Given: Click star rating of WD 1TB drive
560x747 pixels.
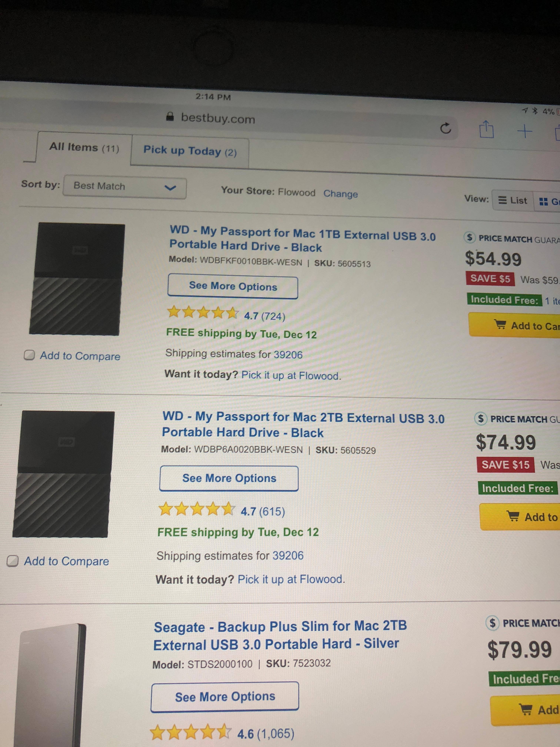Looking at the screenshot, I should [203, 312].
